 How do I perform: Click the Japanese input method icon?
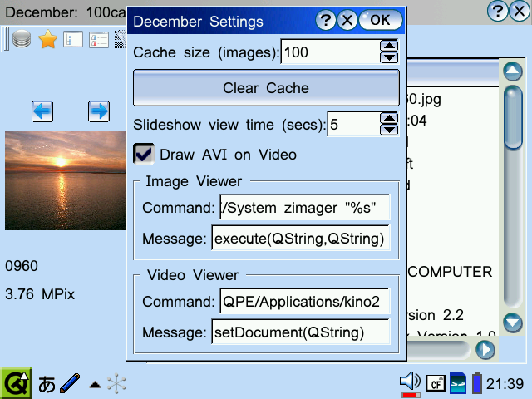click(x=47, y=384)
